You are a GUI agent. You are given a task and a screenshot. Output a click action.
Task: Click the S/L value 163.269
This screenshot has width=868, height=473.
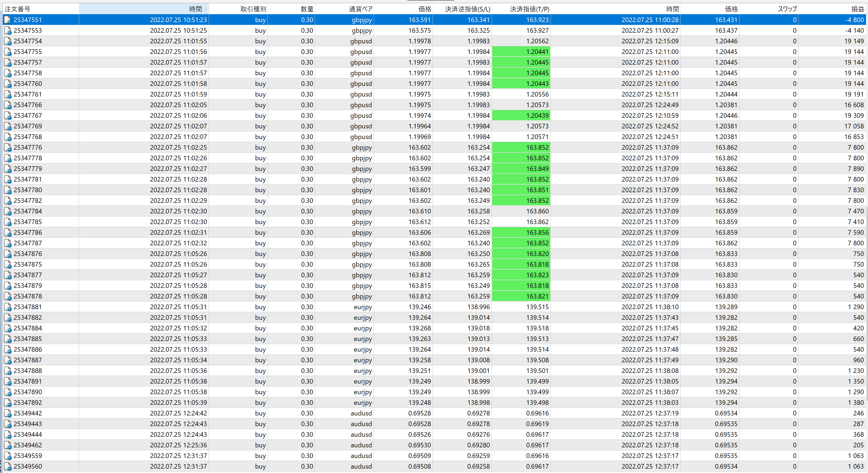tap(478, 233)
